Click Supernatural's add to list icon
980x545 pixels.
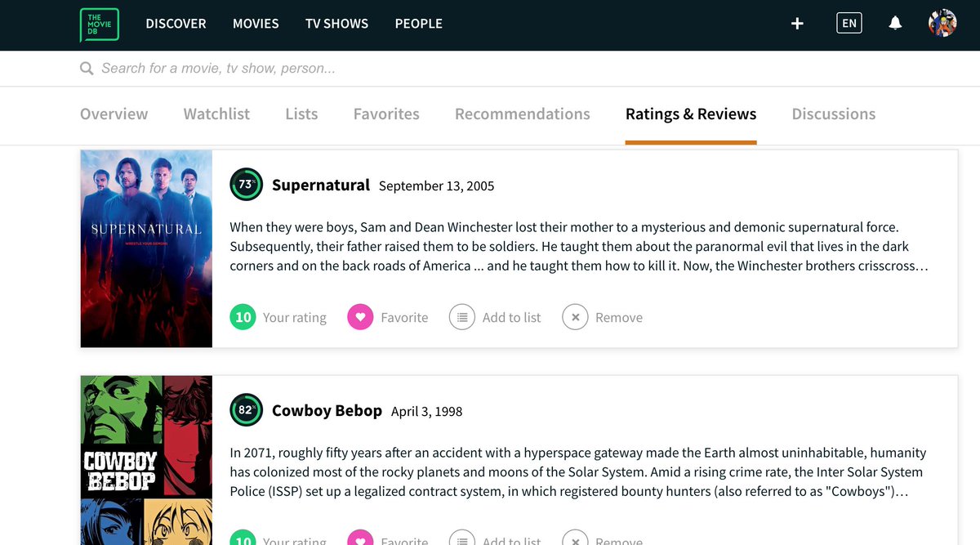tap(462, 317)
